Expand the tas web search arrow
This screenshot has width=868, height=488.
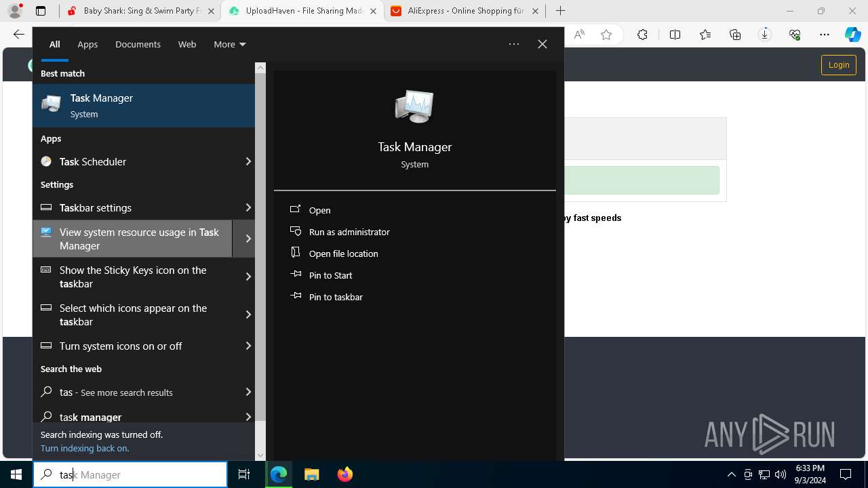tap(248, 392)
